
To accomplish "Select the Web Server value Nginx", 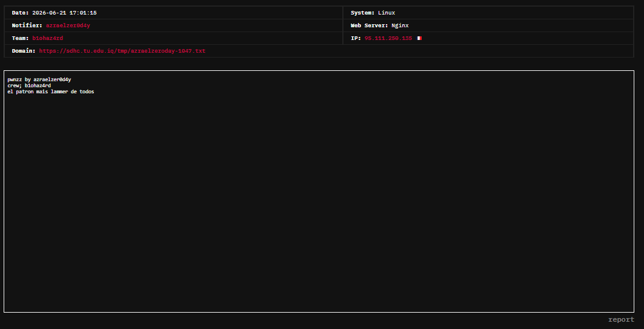I will click(400, 25).
